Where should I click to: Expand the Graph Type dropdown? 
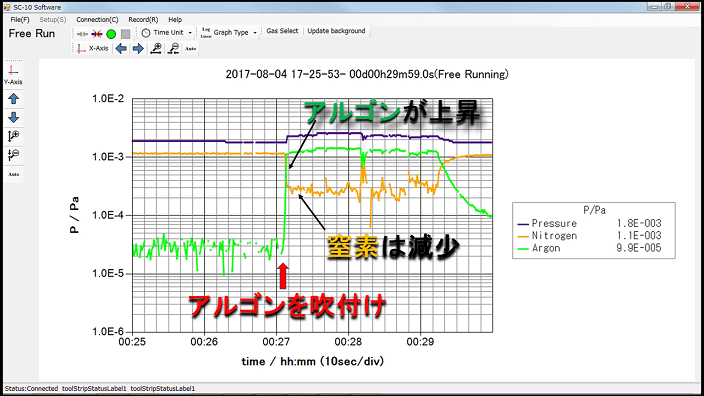229,33
